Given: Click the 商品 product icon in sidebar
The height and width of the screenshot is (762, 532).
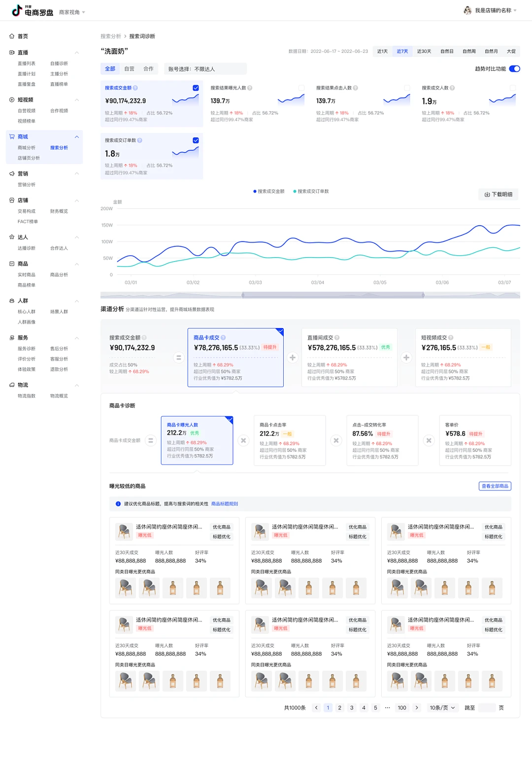Looking at the screenshot, I should pos(12,264).
